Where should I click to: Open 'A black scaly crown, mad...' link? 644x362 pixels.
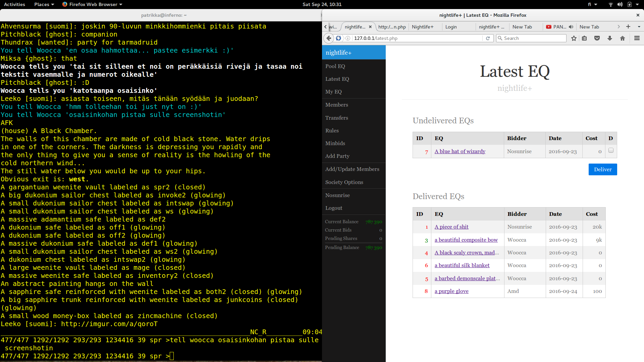(467, 253)
